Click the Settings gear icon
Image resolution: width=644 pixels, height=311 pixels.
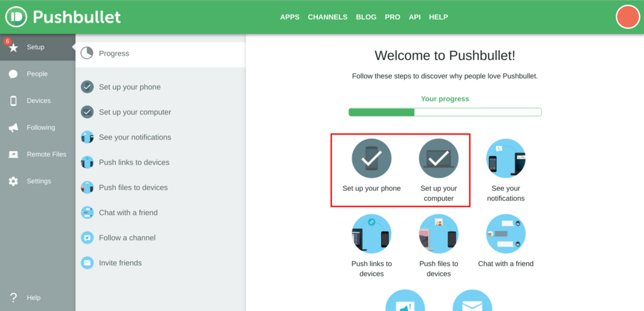14,181
